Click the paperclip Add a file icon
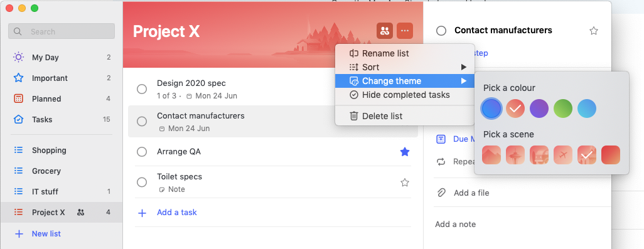 pyautogui.click(x=441, y=193)
